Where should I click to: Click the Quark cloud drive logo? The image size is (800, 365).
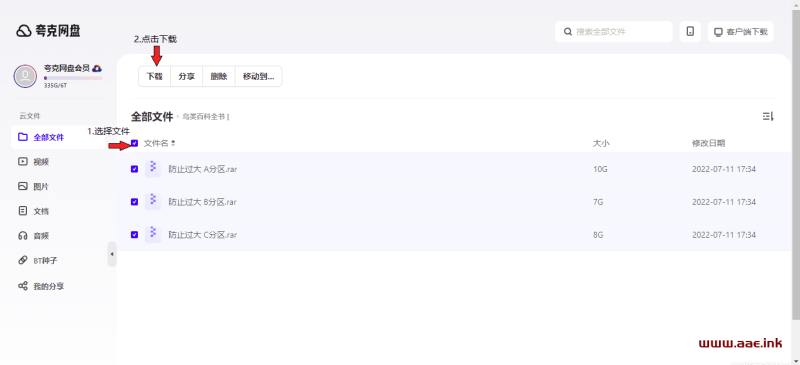[x=48, y=31]
